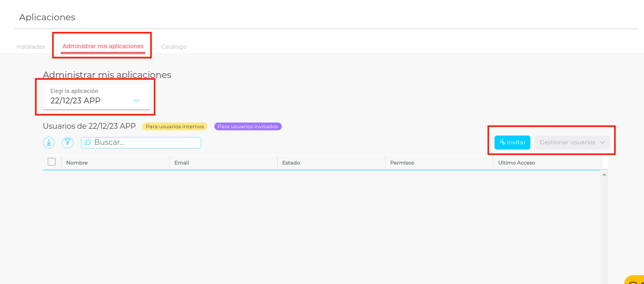Sort by the Ultimo Acceso column
Viewport: 644px width, 284px height.
coord(516,163)
